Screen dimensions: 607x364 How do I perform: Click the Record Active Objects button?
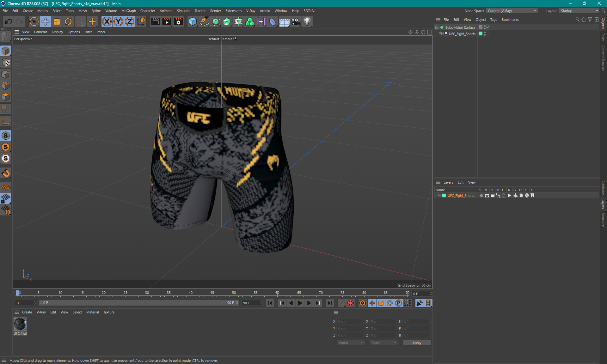coord(341,303)
